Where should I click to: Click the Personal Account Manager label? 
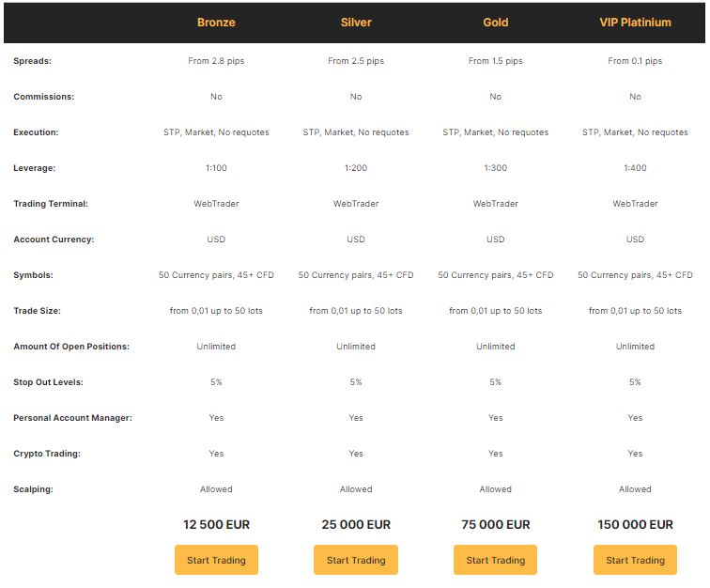click(x=72, y=418)
